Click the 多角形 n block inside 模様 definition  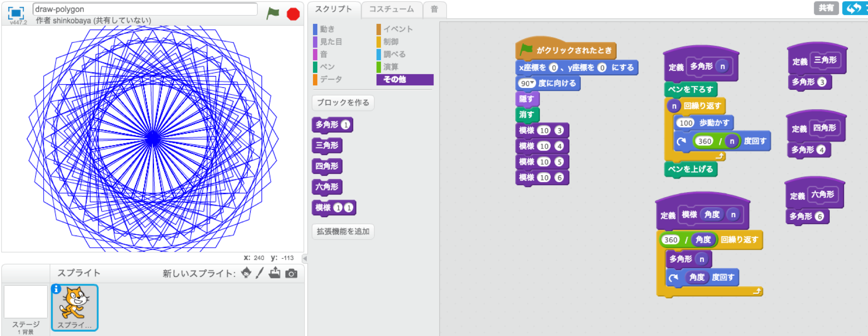point(689,259)
